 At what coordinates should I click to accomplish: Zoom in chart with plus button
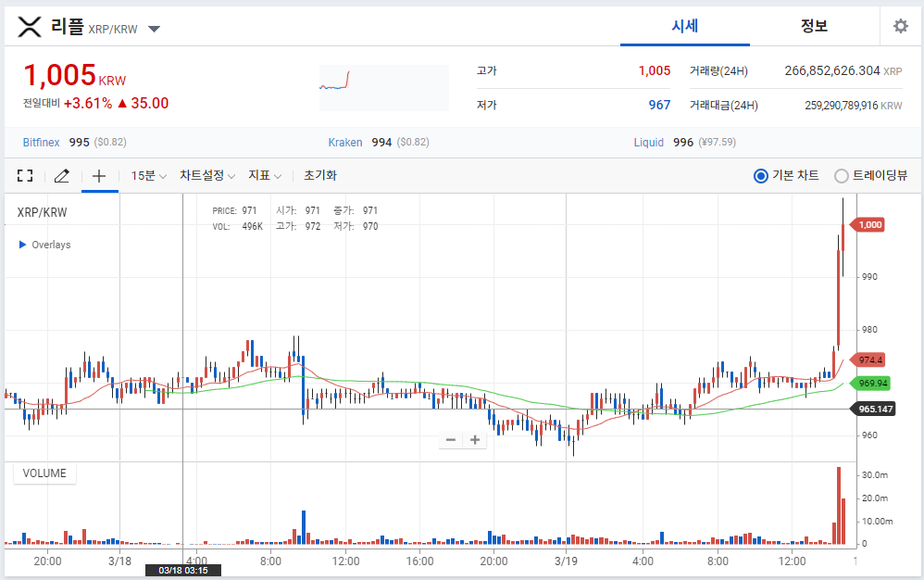475,440
